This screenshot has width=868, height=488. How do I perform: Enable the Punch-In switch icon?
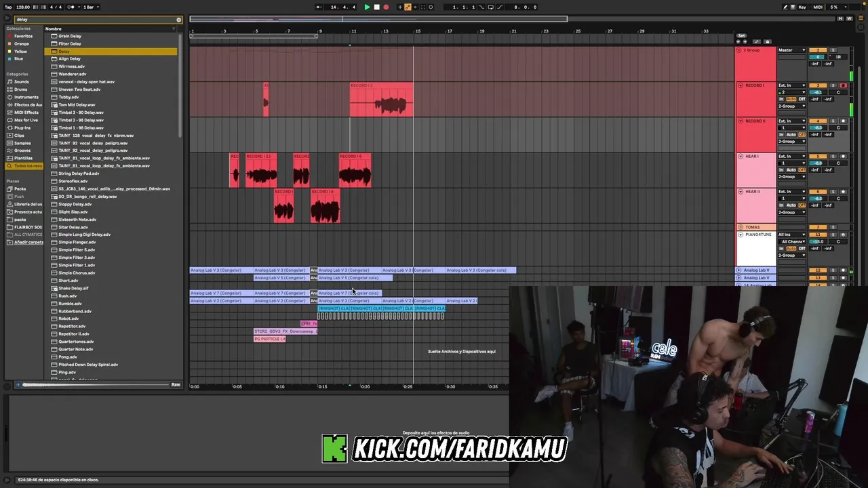click(481, 7)
